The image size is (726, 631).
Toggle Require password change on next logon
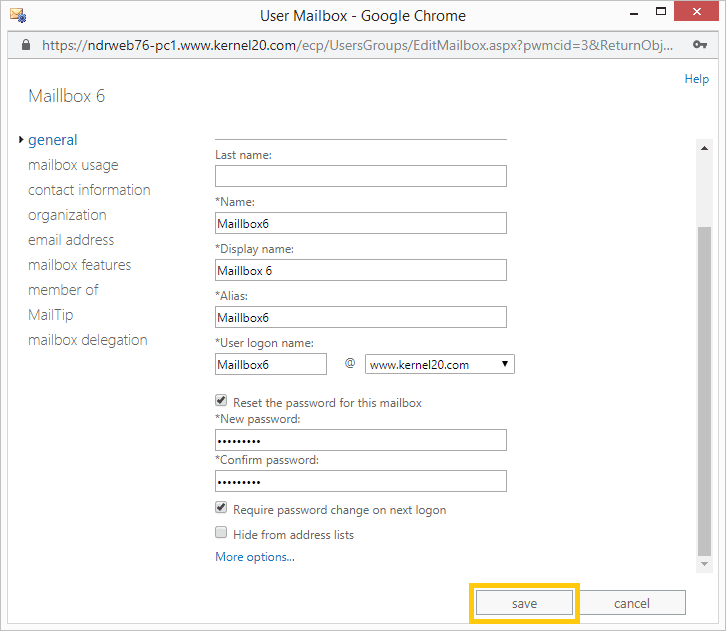click(x=221, y=507)
